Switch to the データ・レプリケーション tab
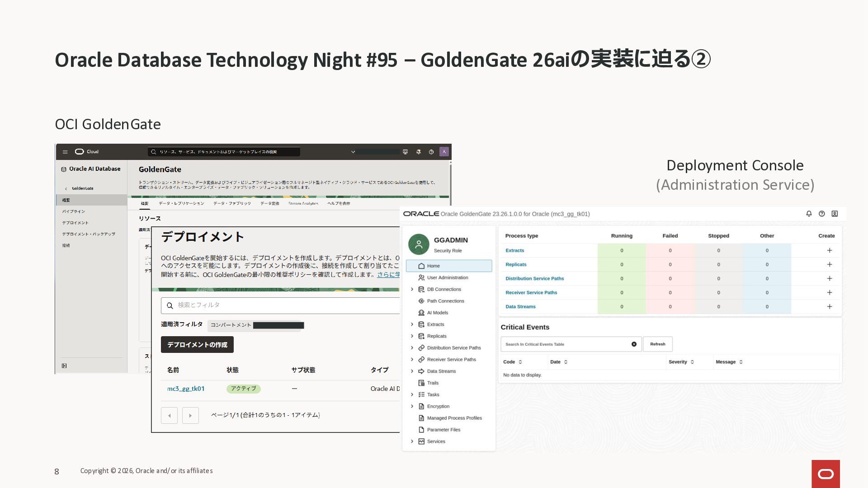Screen dimensions: 868x488 [181, 204]
